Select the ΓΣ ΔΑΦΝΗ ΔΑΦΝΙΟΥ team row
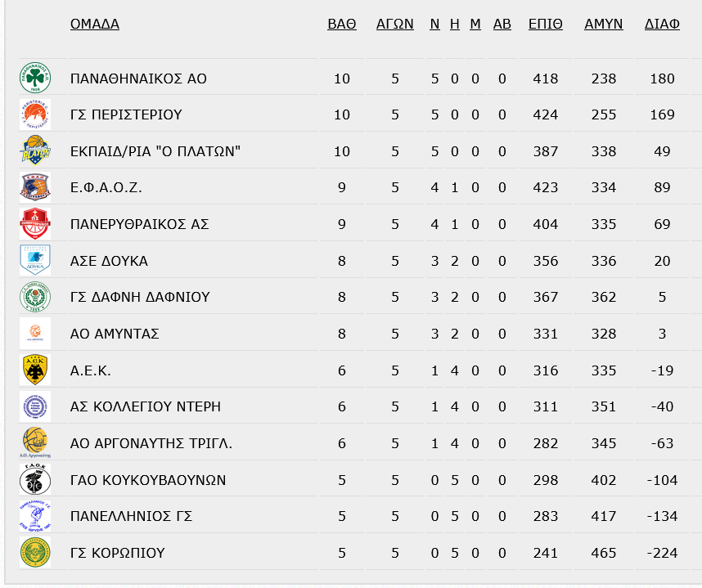 pos(353,297)
